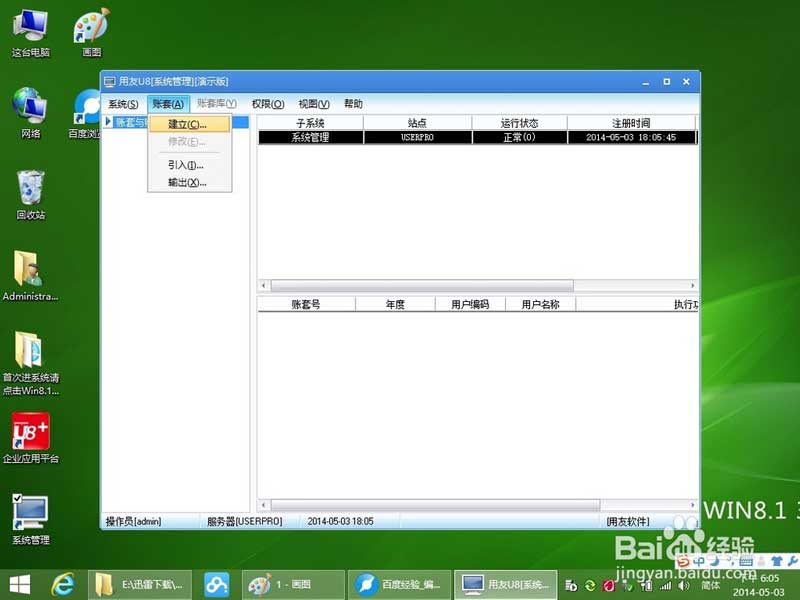
Task: Switch to 百度经验 browser taskbar item
Action: [399, 585]
